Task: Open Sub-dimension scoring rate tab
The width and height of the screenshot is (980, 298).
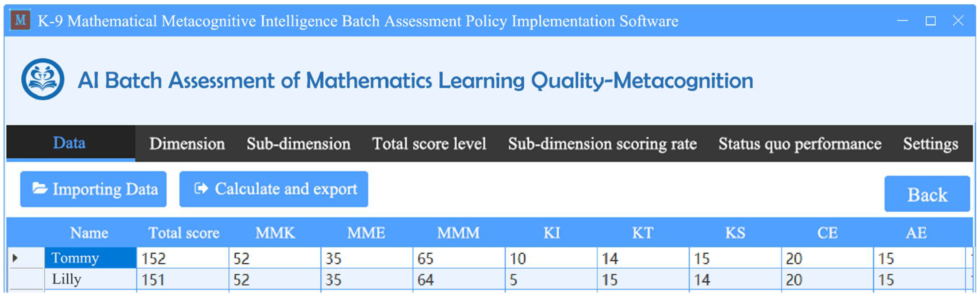Action: tap(602, 144)
